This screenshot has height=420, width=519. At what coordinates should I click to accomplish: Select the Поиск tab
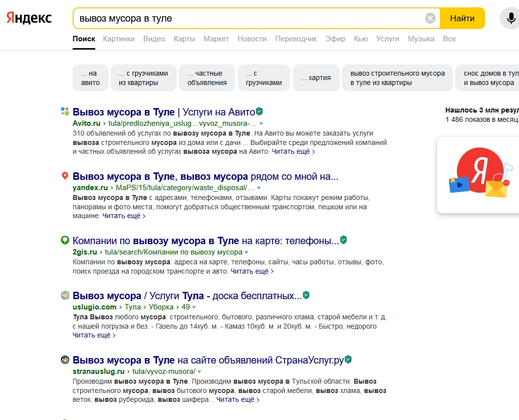pos(84,39)
